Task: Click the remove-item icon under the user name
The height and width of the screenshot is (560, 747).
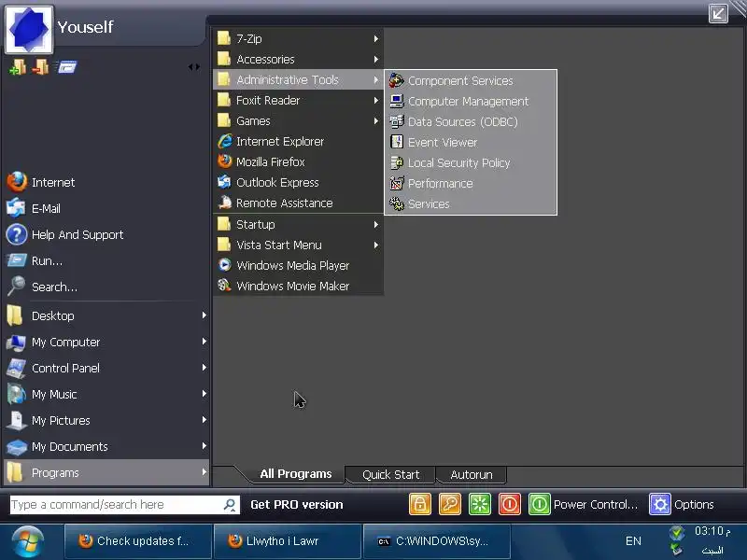Action: (x=40, y=67)
